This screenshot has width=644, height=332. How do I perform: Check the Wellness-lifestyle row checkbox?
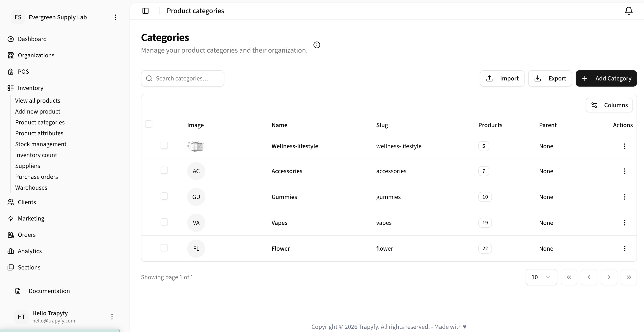(164, 145)
